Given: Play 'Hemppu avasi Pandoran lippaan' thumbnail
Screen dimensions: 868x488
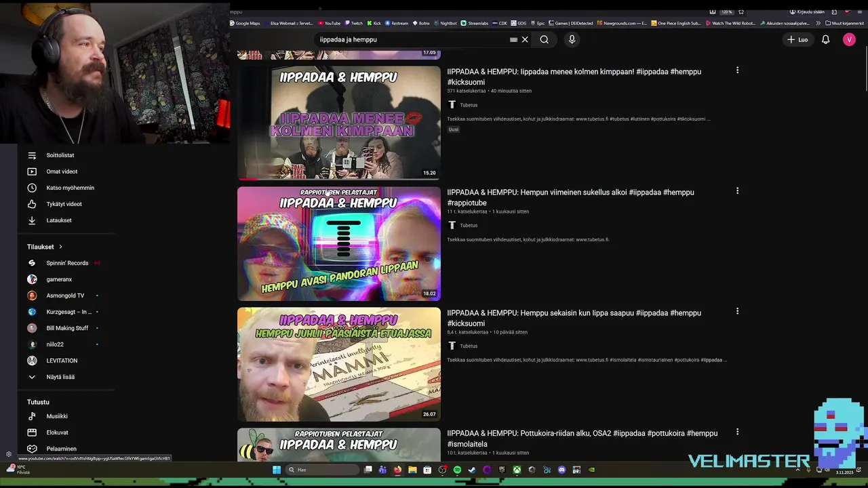Looking at the screenshot, I should coord(339,243).
